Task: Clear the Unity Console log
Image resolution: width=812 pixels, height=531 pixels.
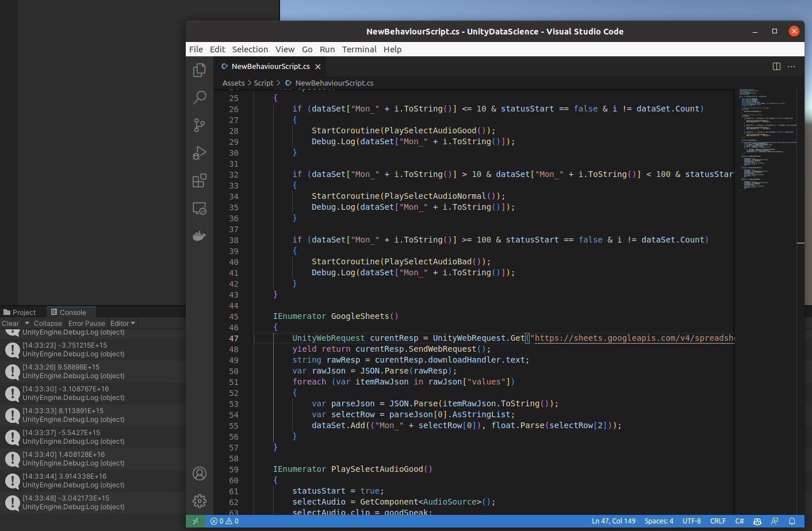Action: [x=10, y=324]
